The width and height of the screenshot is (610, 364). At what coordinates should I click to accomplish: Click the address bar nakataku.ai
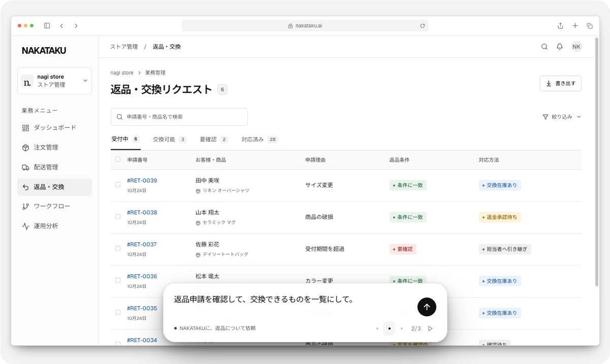click(305, 26)
